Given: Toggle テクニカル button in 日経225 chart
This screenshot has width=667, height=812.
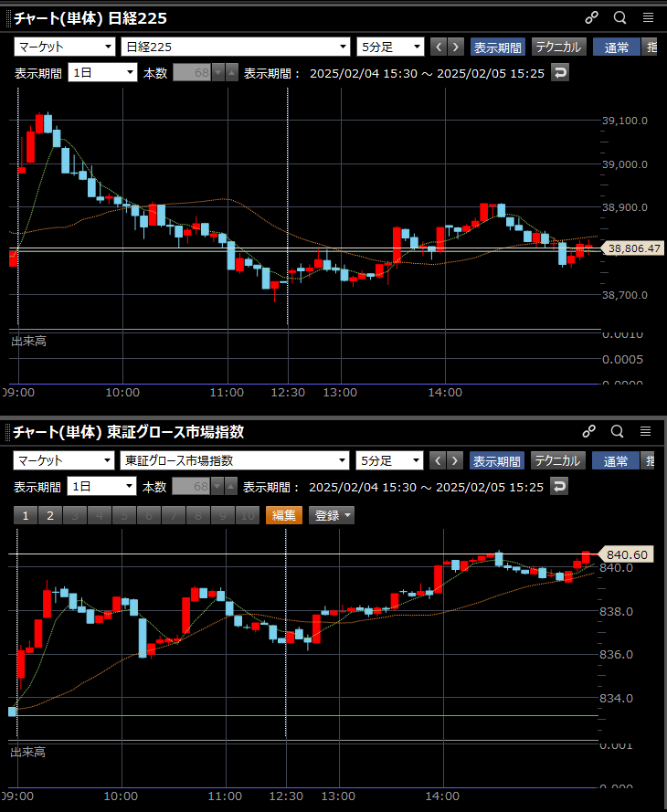Looking at the screenshot, I should (559, 47).
